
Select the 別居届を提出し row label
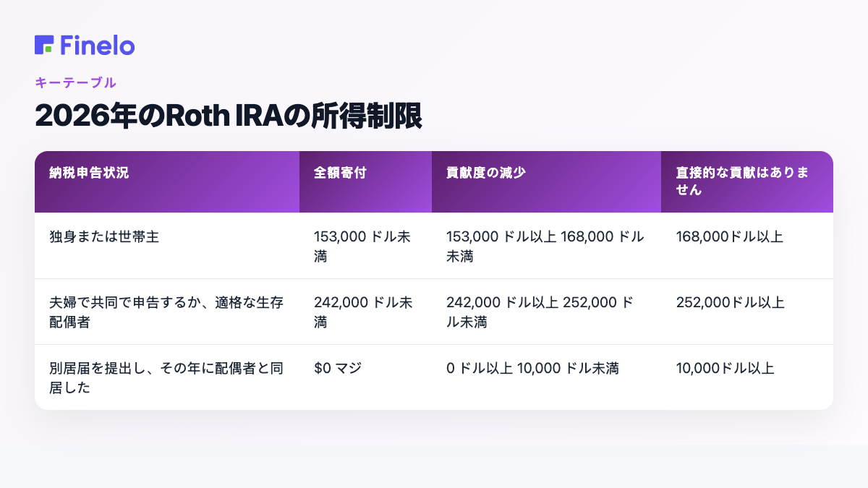click(x=166, y=377)
